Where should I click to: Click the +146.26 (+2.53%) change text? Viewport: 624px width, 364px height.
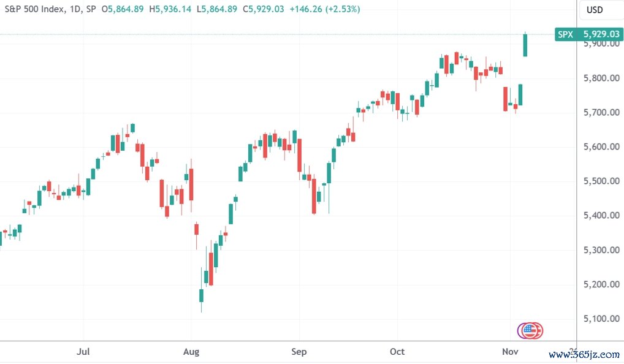[324, 9]
